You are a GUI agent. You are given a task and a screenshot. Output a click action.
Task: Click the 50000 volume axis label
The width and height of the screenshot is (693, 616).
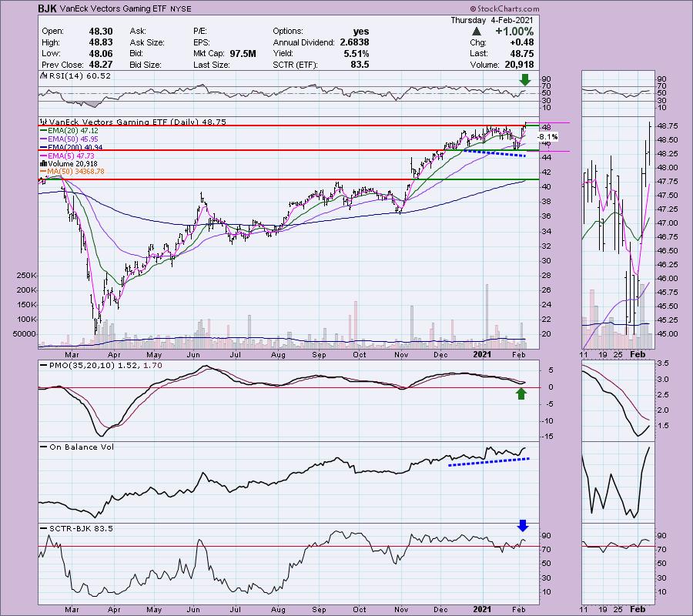25,334
